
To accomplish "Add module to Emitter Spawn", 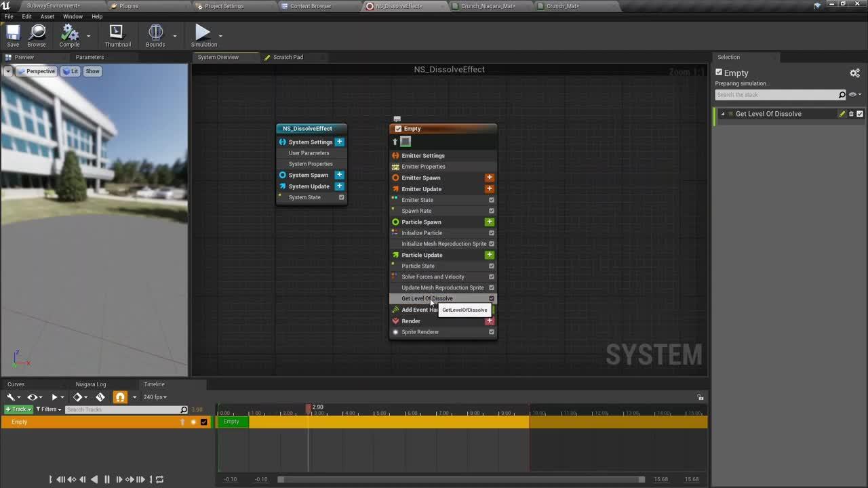I will [x=489, y=178].
